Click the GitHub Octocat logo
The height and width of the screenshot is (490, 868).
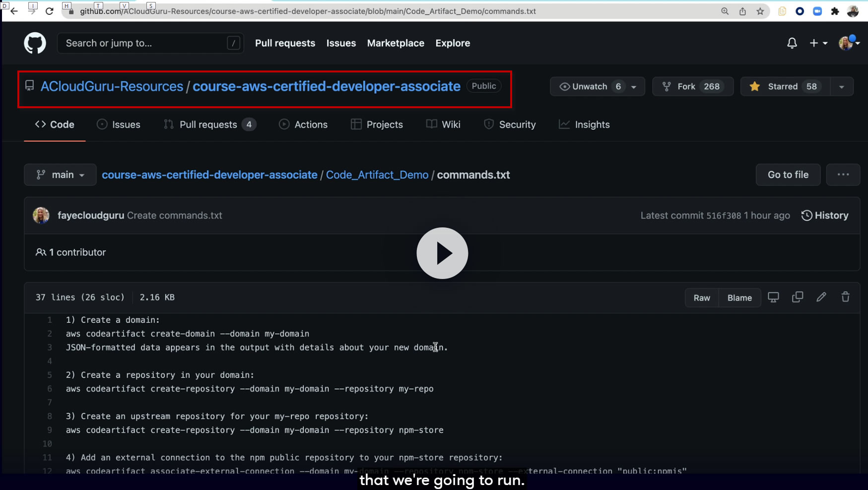click(x=35, y=43)
